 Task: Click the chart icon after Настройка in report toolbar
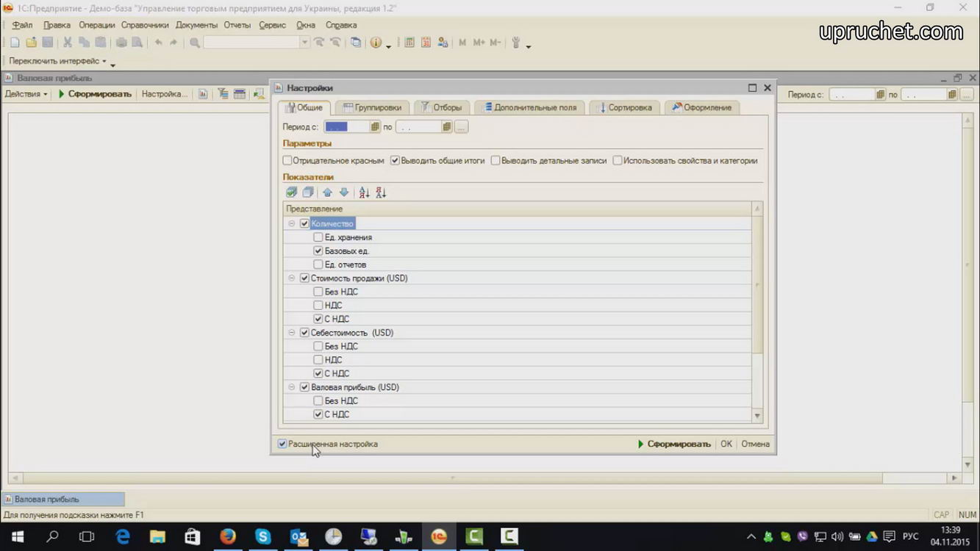tap(203, 94)
